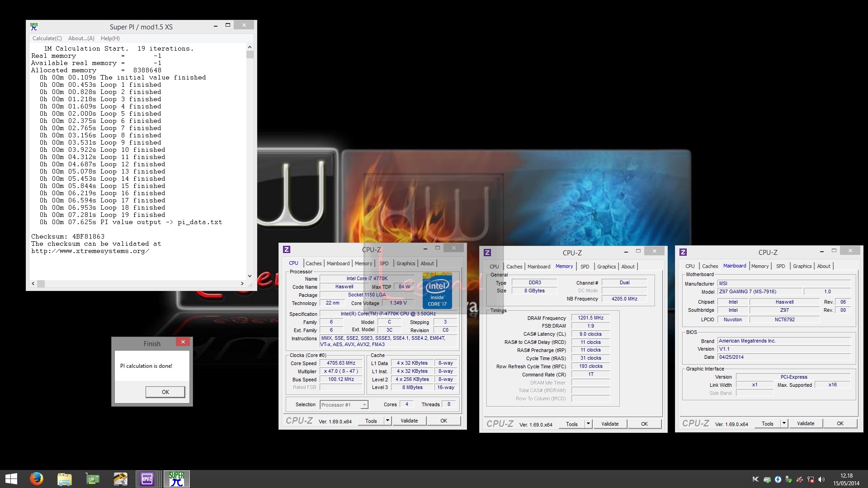Open Tools dropdown arrow in Mainboard CPU-Z window
Screen dimensions: 868x488
click(x=784, y=423)
